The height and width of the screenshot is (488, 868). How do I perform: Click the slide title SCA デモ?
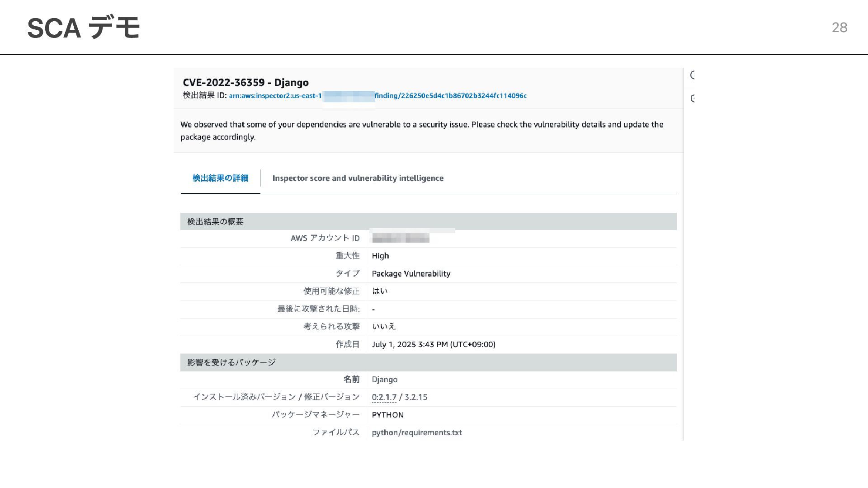click(x=84, y=28)
